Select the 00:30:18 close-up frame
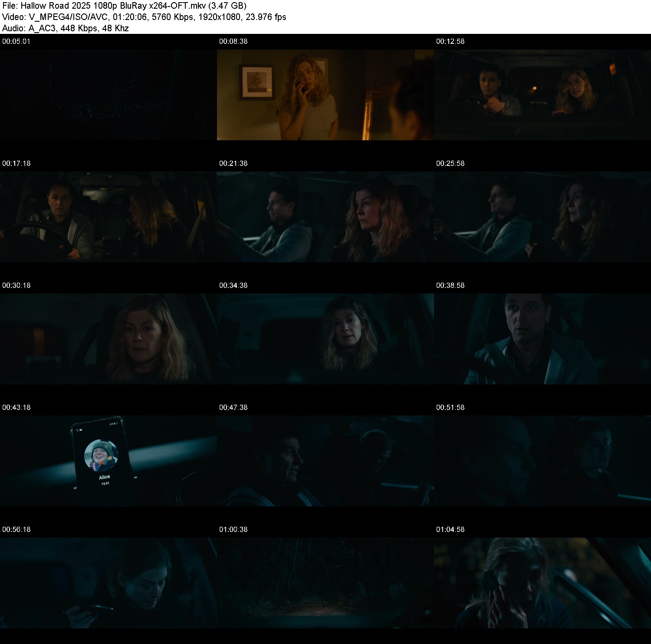 point(108,339)
